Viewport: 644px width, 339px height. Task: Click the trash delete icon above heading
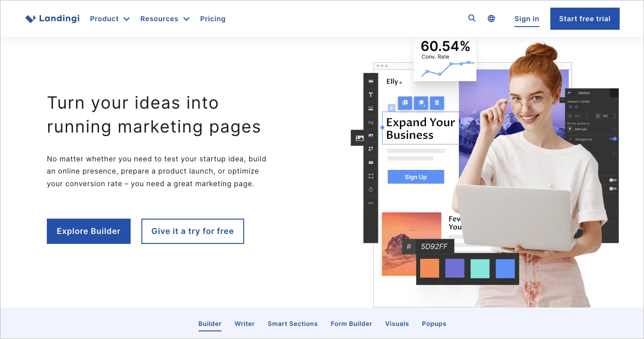click(436, 103)
